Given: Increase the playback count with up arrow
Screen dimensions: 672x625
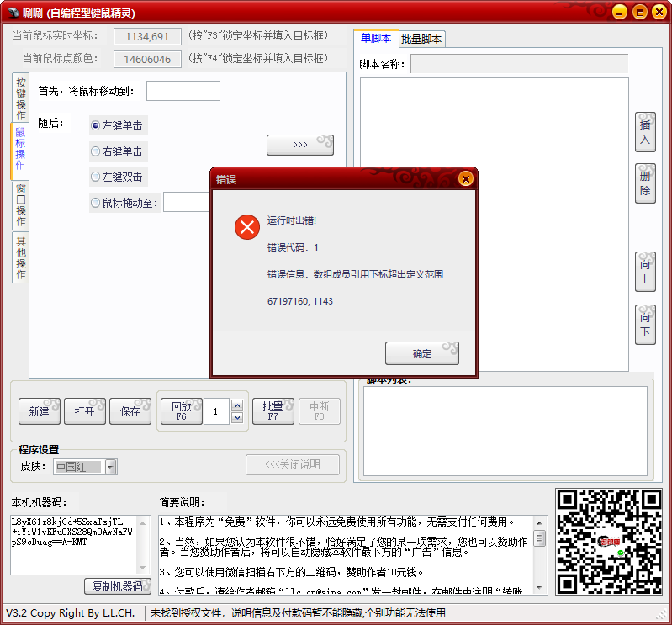Looking at the screenshot, I should 236,405.
